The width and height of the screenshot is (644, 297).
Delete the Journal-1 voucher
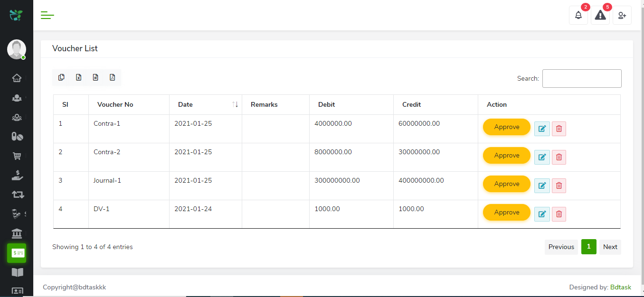(x=559, y=186)
